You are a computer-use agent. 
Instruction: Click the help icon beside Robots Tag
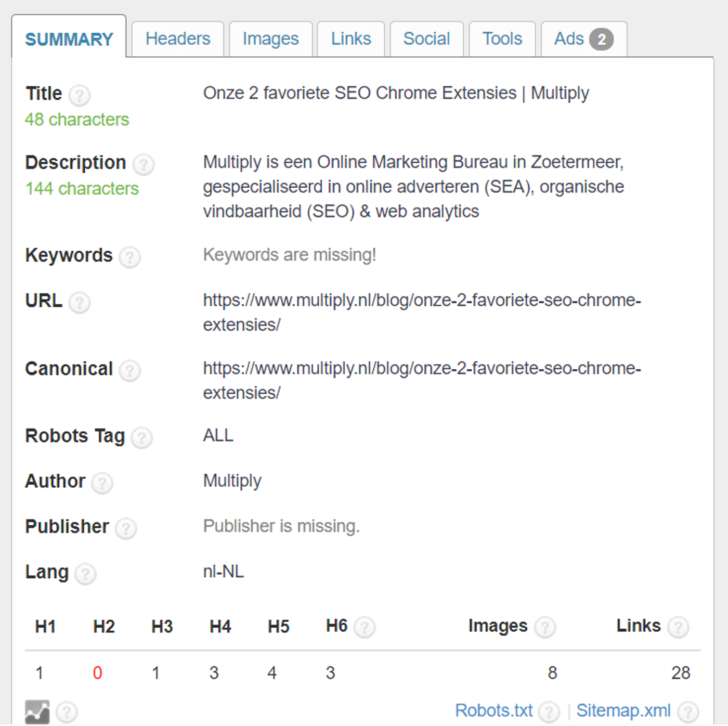(x=141, y=438)
